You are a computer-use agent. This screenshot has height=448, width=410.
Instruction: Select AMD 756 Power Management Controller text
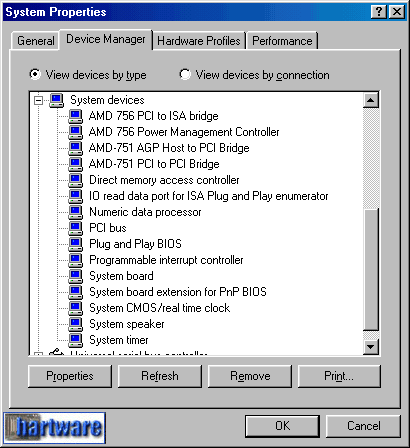184,132
